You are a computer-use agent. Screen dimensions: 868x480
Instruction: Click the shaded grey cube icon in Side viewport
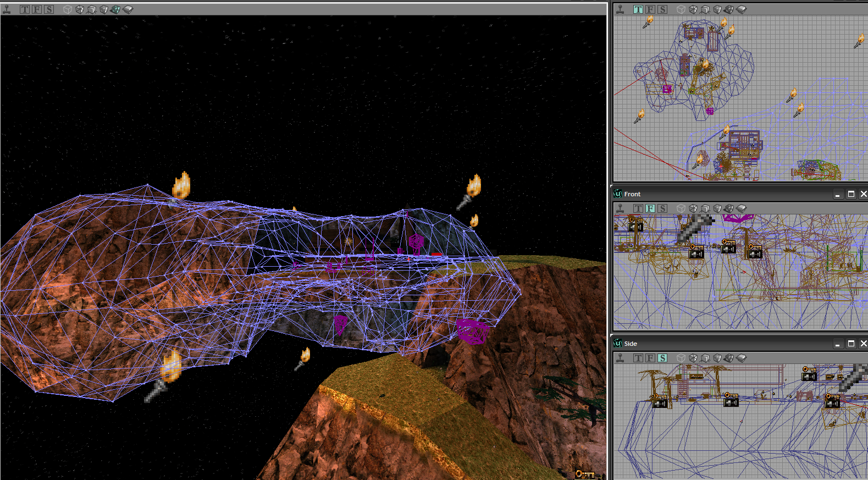click(717, 358)
